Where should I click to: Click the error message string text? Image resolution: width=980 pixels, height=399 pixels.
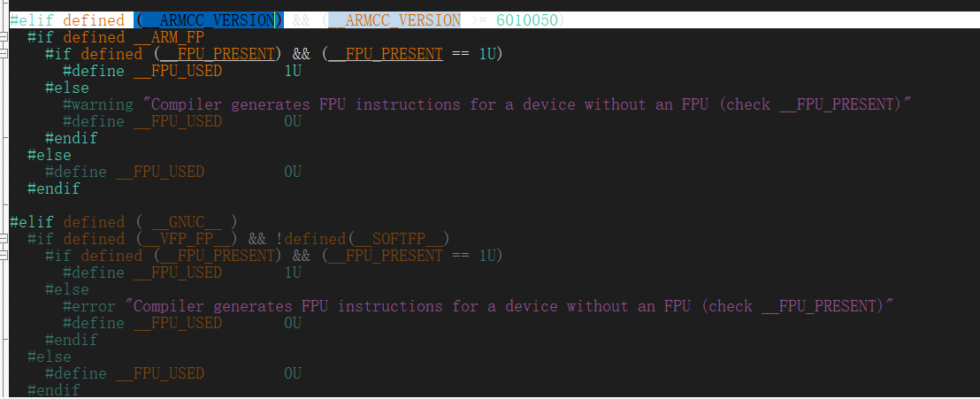tap(509, 306)
